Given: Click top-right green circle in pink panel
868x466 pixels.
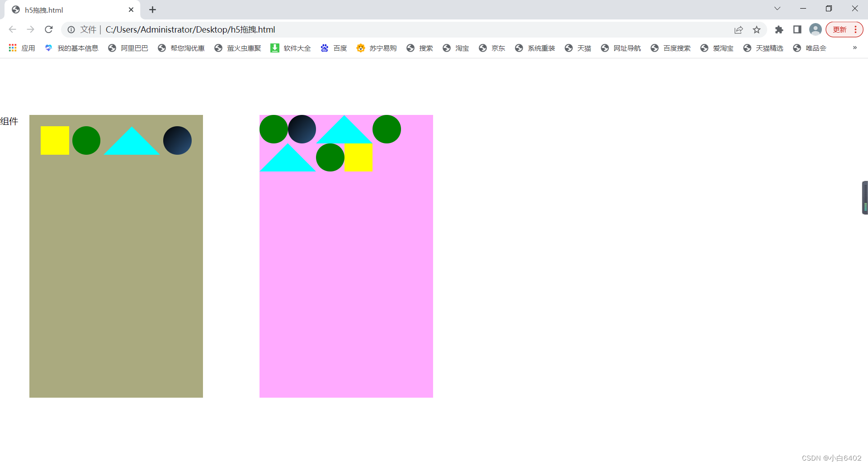Looking at the screenshot, I should (387, 129).
